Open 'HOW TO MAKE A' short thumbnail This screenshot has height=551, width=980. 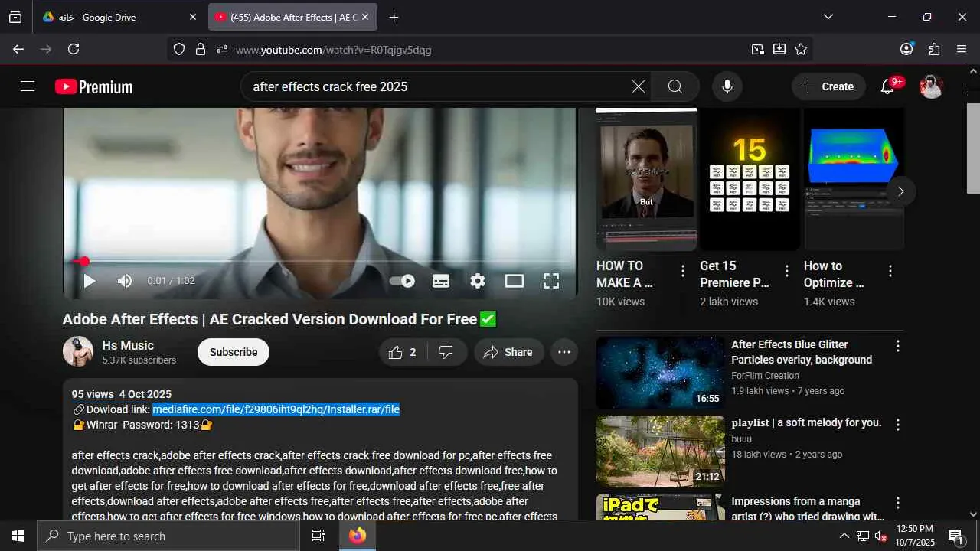(x=646, y=180)
